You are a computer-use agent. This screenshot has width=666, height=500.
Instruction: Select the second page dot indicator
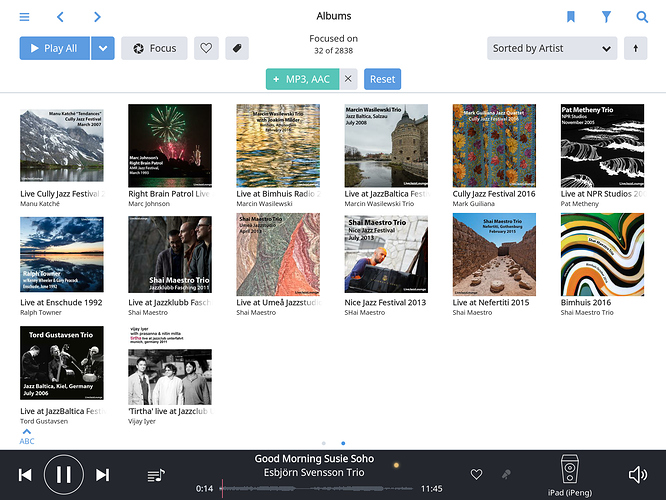343,443
